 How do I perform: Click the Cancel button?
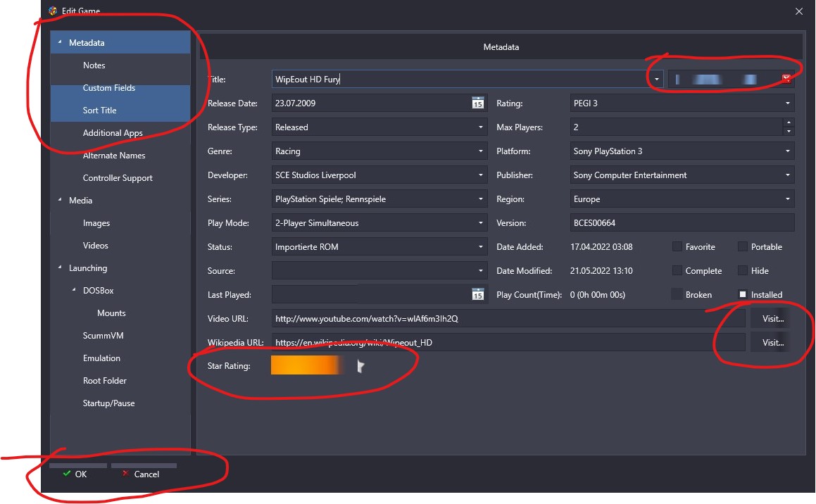[x=144, y=473]
